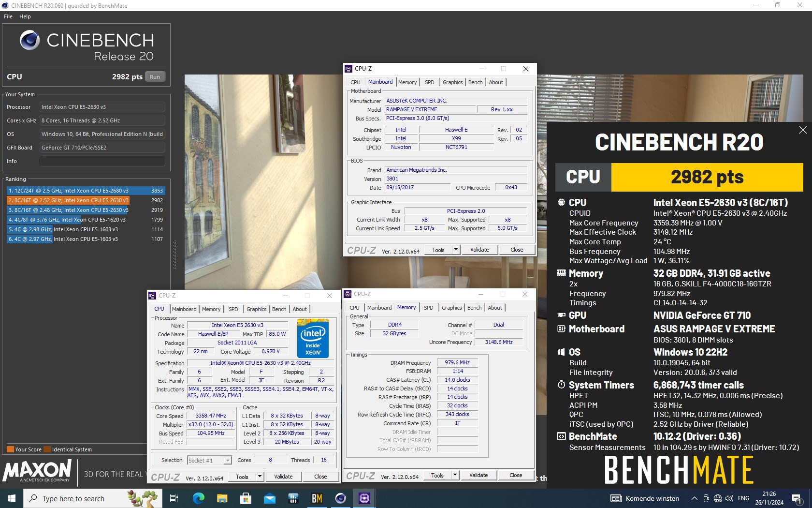Expand Tools dropdown arrow in Memory CPU-Z window
This screenshot has width=812, height=508.
tap(455, 475)
